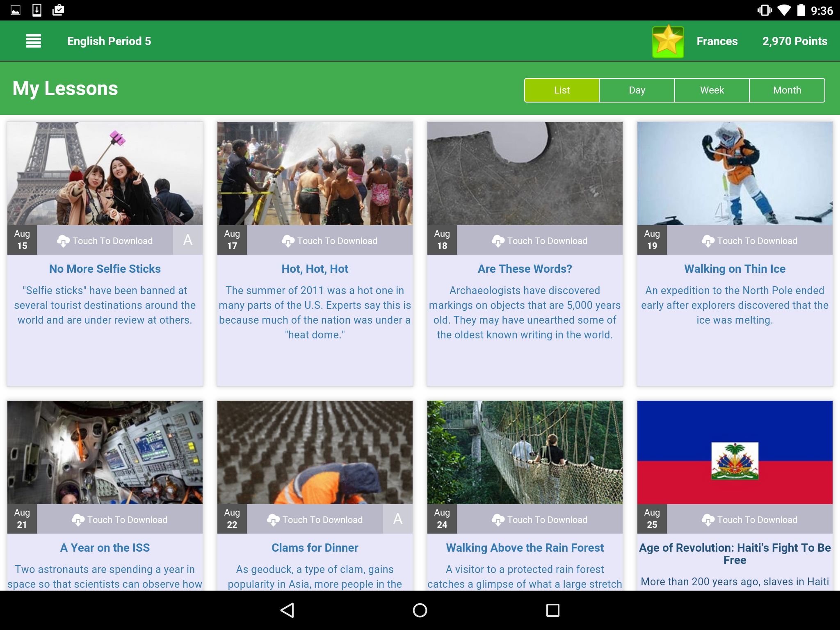Tap the 2,970 Points score
The width and height of the screenshot is (840, 630).
(x=794, y=41)
